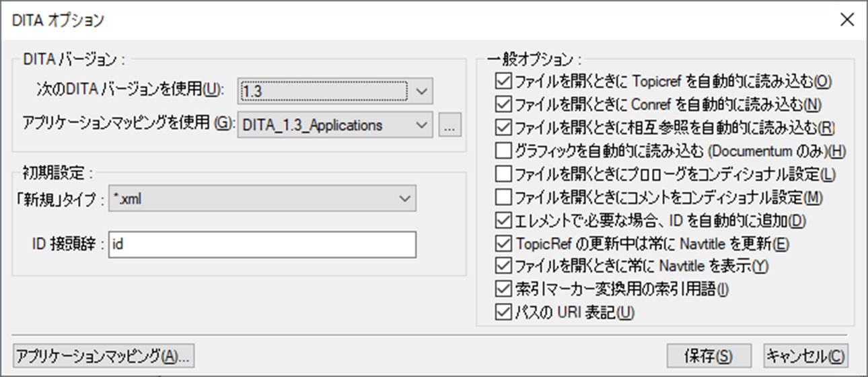868x377 pixels.
Task: Uncheck パスの URI 表記 option
Action: click(503, 312)
